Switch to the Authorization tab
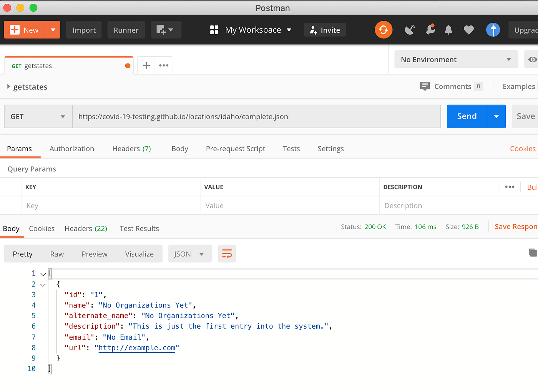 coord(72,149)
